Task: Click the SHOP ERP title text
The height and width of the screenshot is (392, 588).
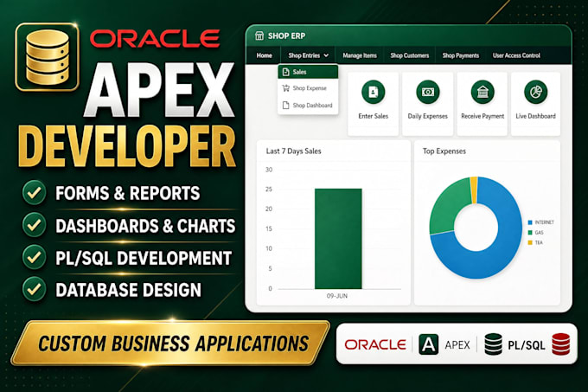Action: click(x=286, y=36)
